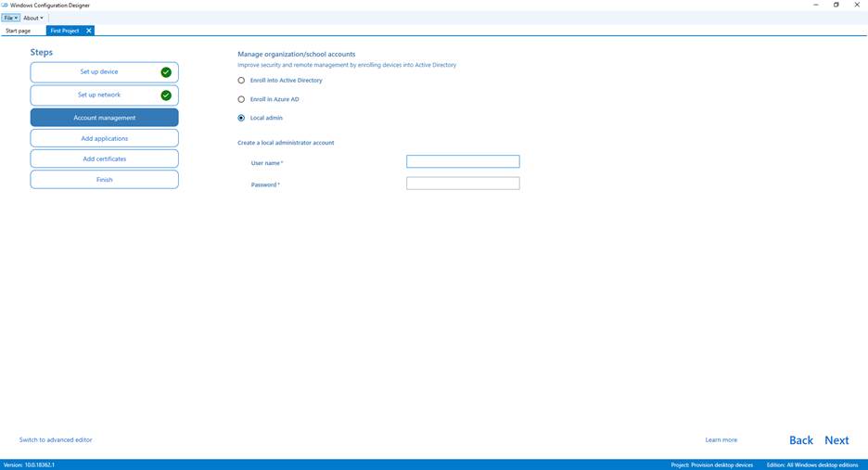
Task: Choose Enroll in Azure AD option
Action: pos(241,99)
